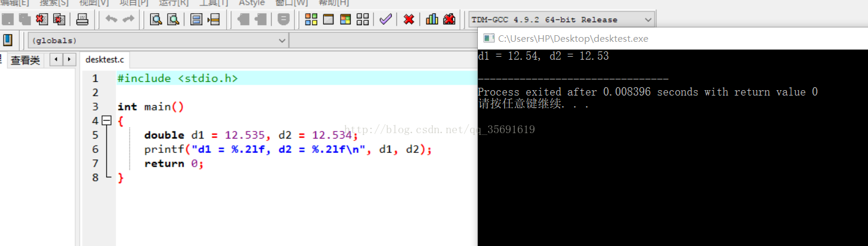Click the #include <stdio.h> code line

(x=178, y=78)
